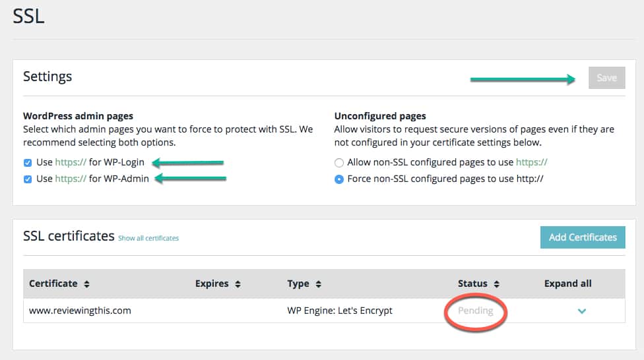Select the www.reviewingthis.com certificate entry
644x360 pixels.
click(x=80, y=311)
